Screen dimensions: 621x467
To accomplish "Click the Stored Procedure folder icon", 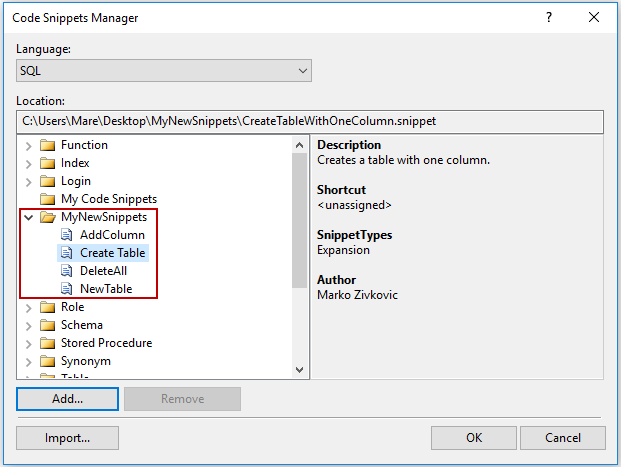I will pyautogui.click(x=47, y=343).
